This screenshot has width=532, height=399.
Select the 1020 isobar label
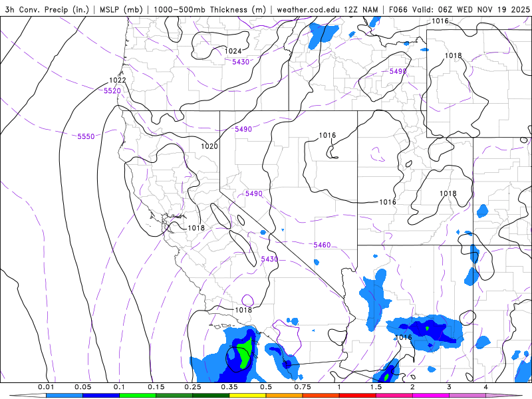pos(209,146)
